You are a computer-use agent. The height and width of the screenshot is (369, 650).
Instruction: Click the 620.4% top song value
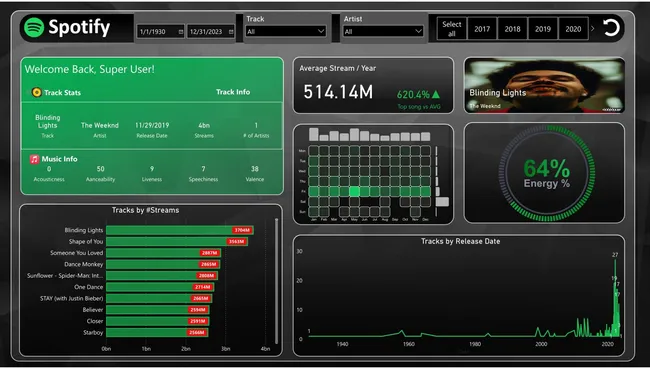click(x=413, y=95)
